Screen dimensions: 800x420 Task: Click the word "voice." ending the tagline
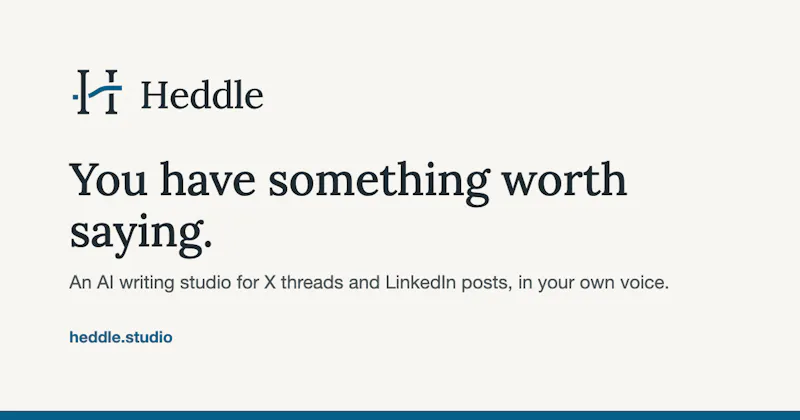(x=644, y=282)
